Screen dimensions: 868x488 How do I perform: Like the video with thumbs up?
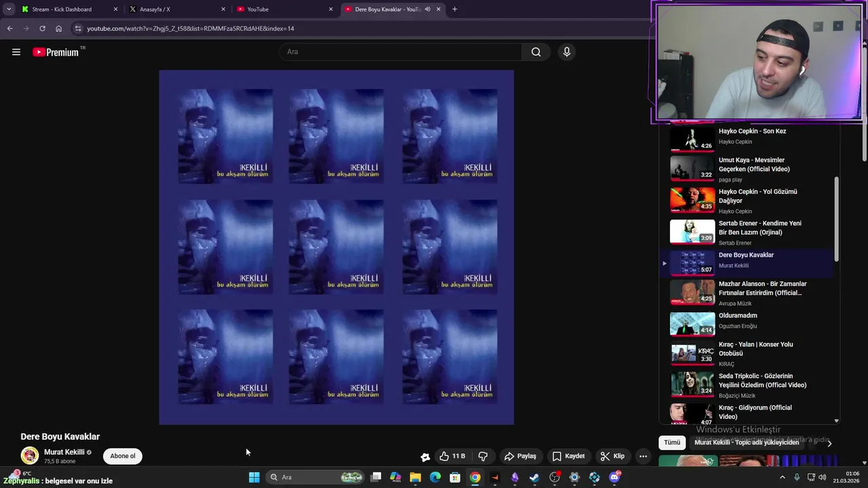tap(452, 456)
